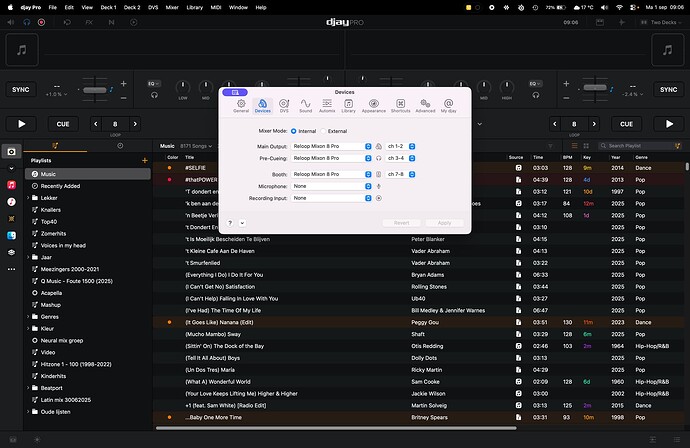
Task: Open the Library menu in menu bar
Action: pos(195,7)
